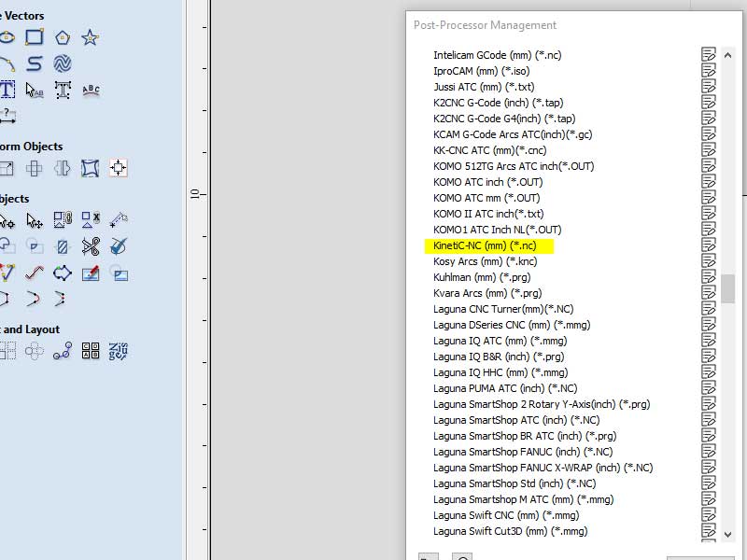Select the Draw Star tool

tap(90, 37)
